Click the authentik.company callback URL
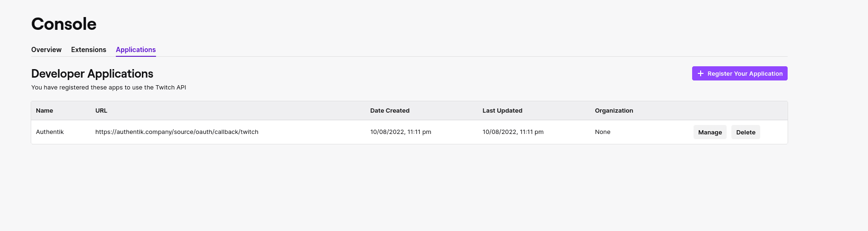This screenshot has width=868, height=231. (177, 132)
